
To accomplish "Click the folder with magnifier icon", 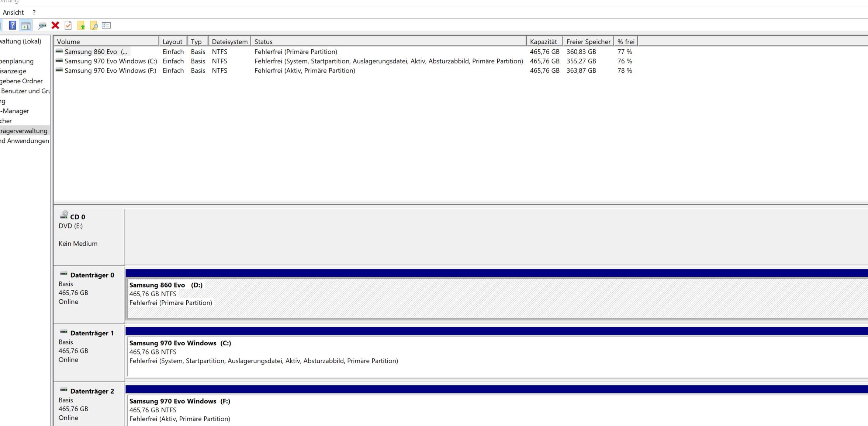I will click(94, 25).
